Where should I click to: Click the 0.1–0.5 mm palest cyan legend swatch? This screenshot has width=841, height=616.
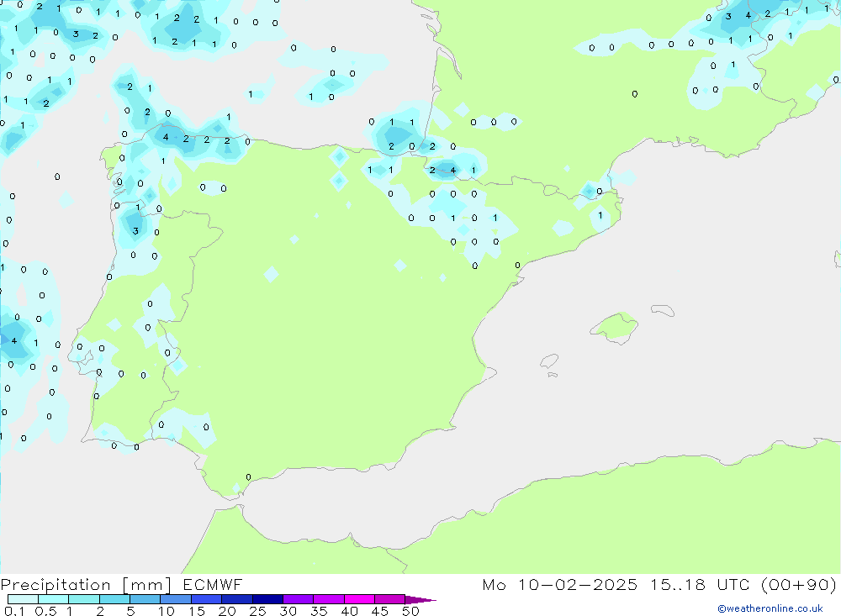pyautogui.click(x=23, y=599)
